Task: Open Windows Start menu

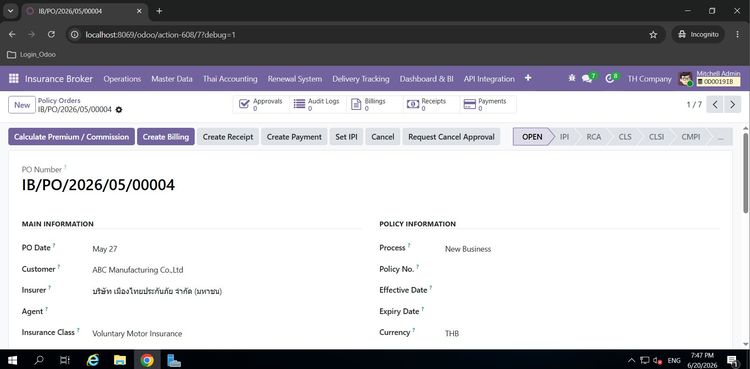Action: (12, 360)
